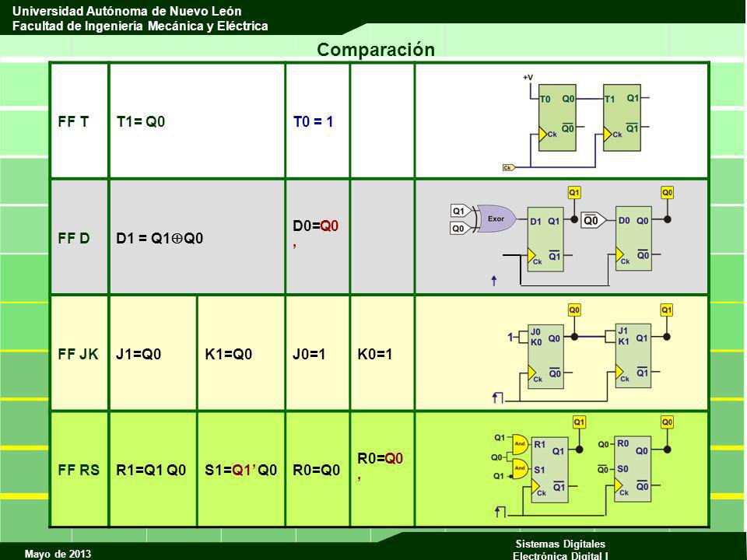This screenshot has width=747, height=560.
Task: Select the lower And gate feeding S1
Action: (521, 468)
